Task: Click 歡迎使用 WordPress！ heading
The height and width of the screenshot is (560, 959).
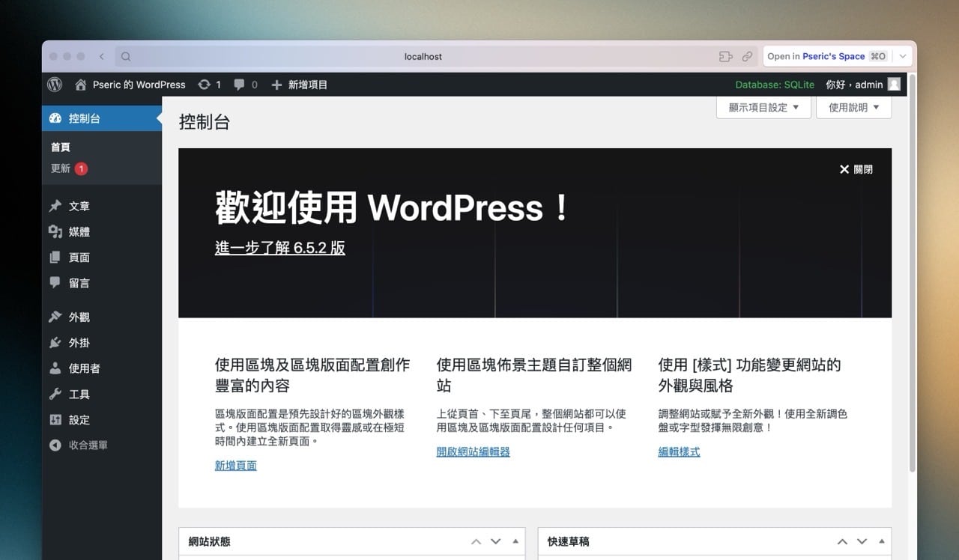Action: pyautogui.click(x=393, y=207)
